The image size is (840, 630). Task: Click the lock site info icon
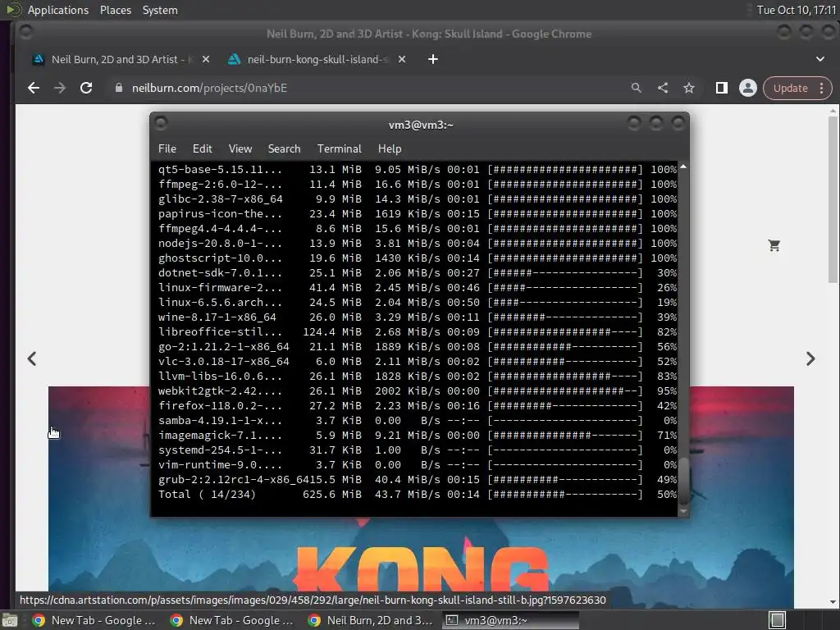119,88
